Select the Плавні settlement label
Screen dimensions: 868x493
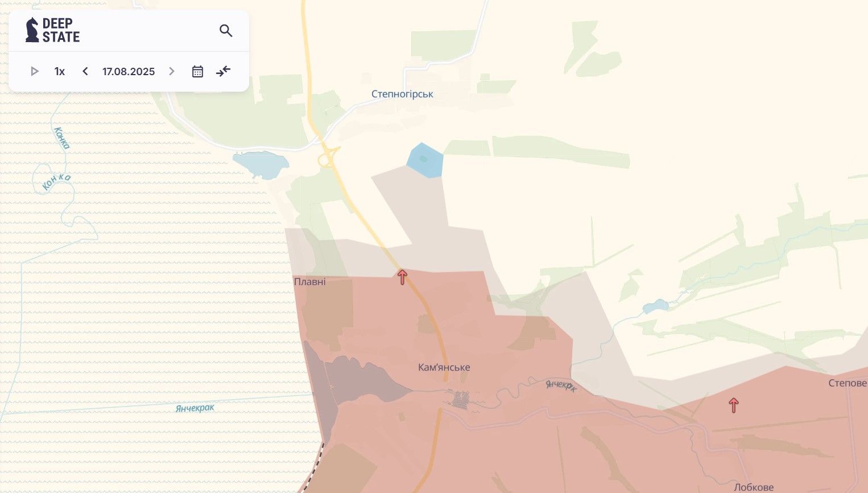pyautogui.click(x=310, y=282)
